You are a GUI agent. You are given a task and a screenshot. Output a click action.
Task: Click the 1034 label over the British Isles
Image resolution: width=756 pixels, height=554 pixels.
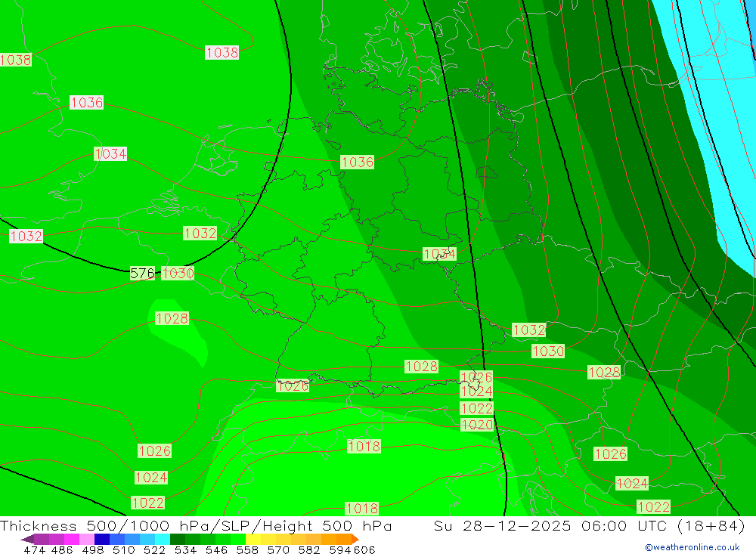click(x=110, y=154)
